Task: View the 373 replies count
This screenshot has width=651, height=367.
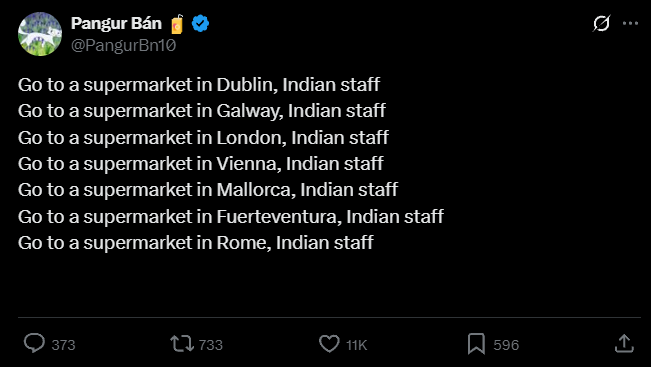Action: (64, 345)
